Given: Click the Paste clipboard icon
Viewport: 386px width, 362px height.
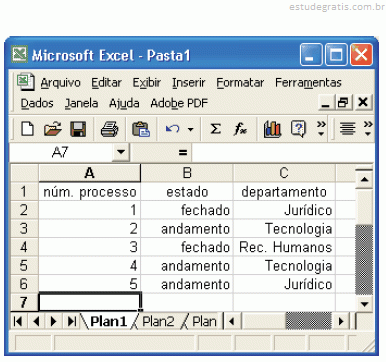Looking at the screenshot, I should coord(141,129).
